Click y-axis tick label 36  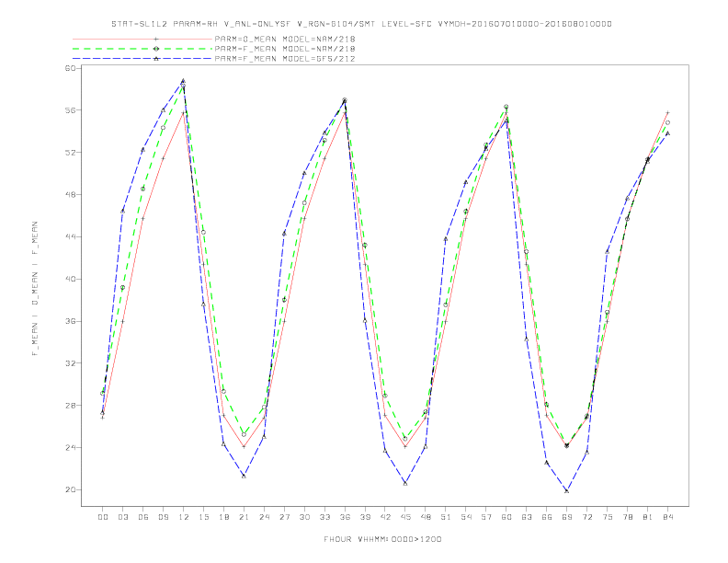70,321
